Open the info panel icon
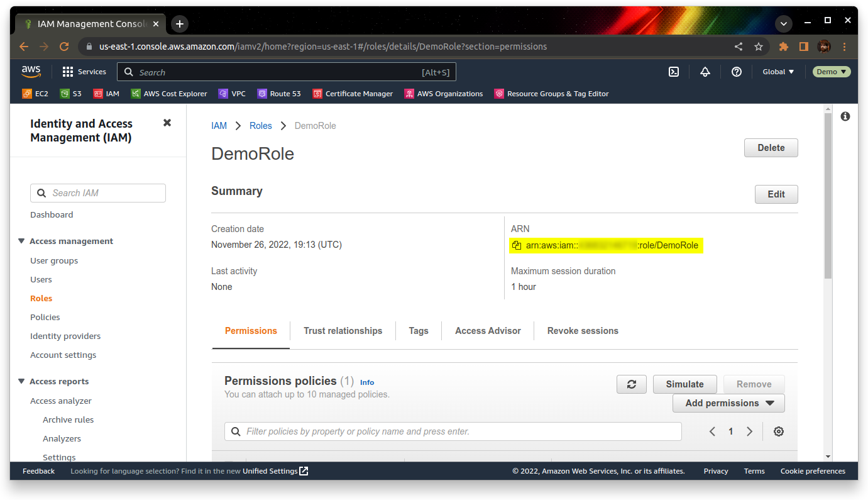The width and height of the screenshot is (868, 500). tap(845, 116)
